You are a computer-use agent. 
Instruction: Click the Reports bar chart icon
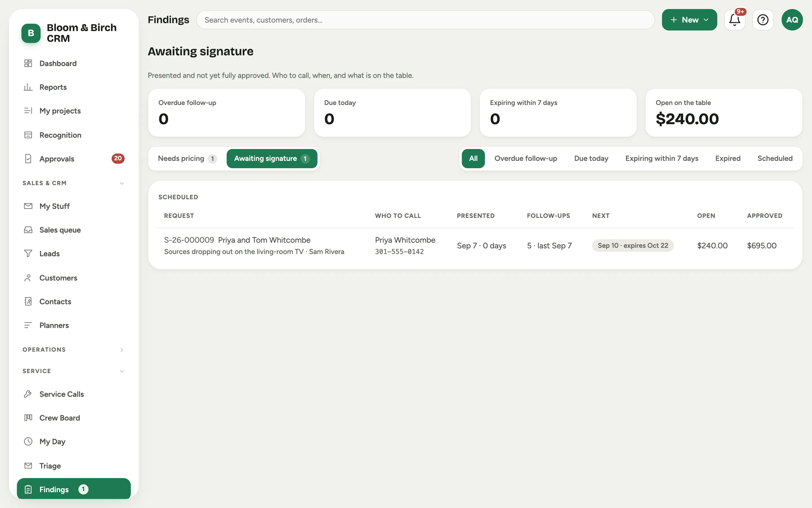(x=28, y=87)
